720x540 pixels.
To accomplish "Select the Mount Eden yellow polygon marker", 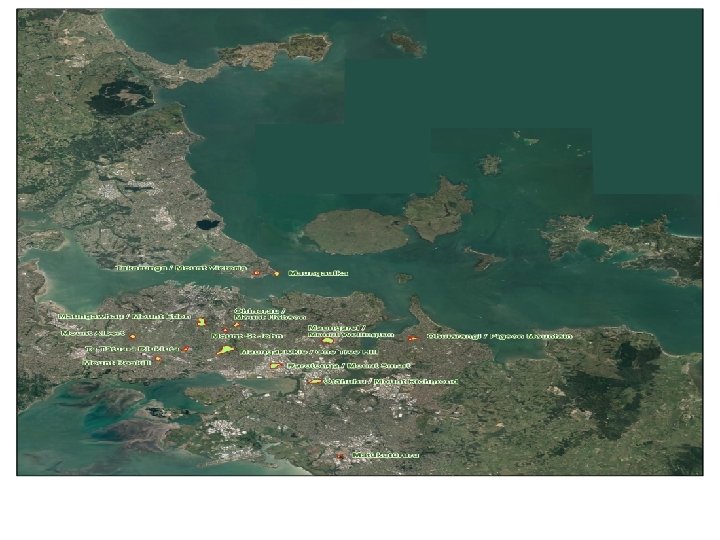I will [201, 322].
